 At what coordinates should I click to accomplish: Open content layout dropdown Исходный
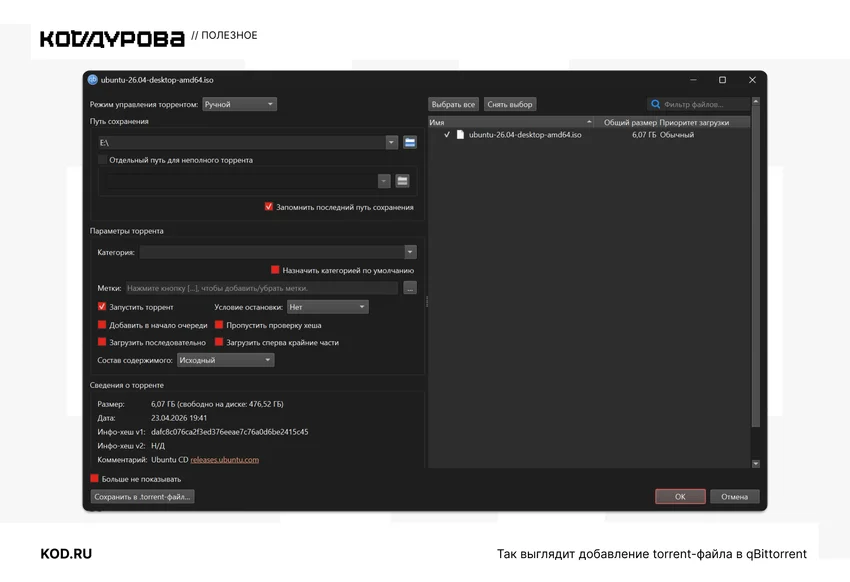tap(226, 360)
